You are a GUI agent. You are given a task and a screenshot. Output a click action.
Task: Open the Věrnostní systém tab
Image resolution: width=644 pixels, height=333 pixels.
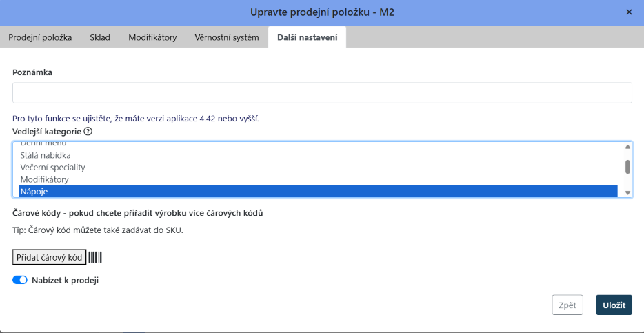(x=227, y=37)
